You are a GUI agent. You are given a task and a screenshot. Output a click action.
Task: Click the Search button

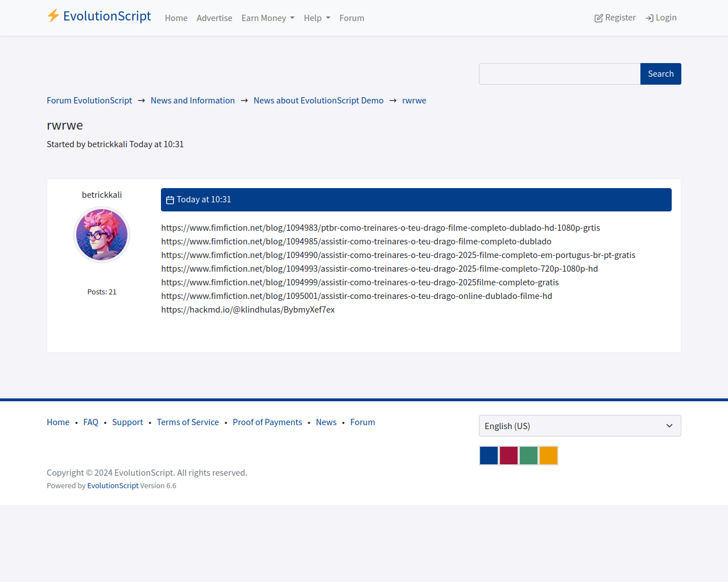pyautogui.click(x=661, y=74)
